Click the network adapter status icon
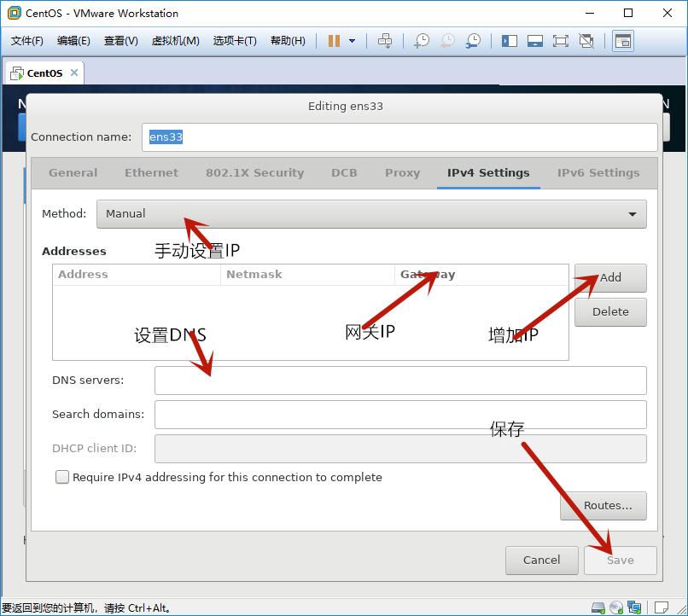The image size is (688, 616). pos(634,607)
